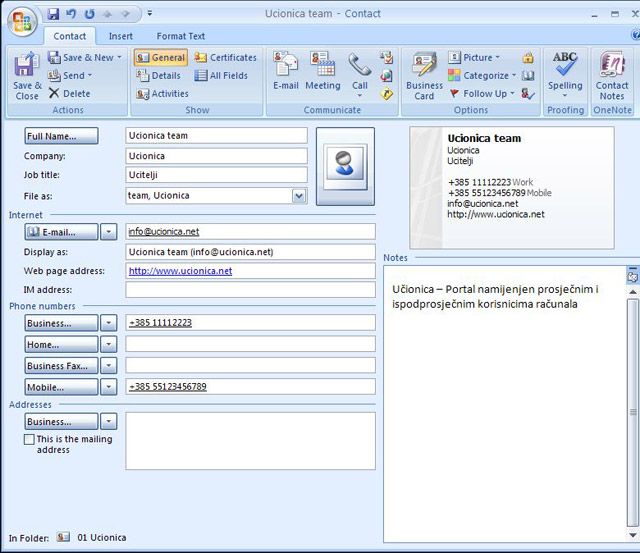The height and width of the screenshot is (553, 640).
Task: Send E-mail to the contact
Action: (x=286, y=71)
